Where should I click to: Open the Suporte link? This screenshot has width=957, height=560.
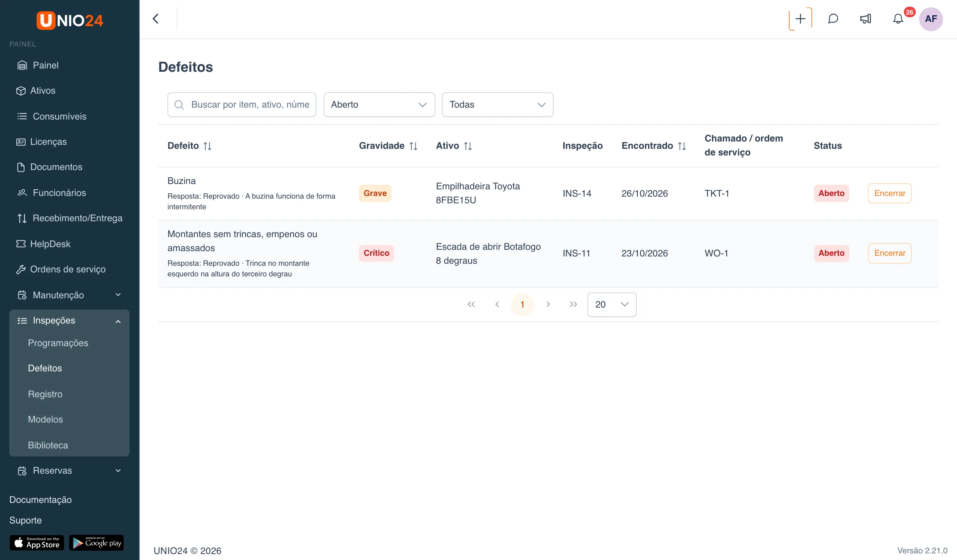point(26,520)
